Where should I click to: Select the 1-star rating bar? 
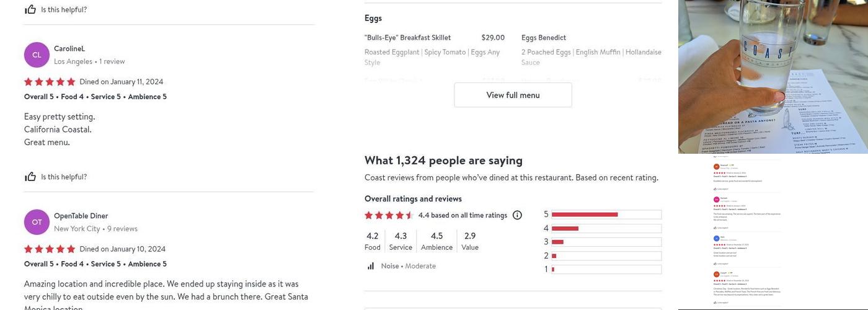[x=606, y=269]
